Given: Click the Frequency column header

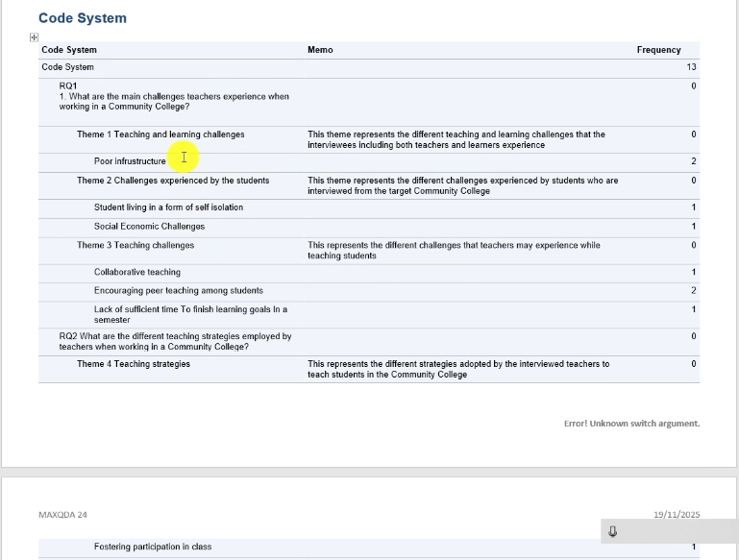Looking at the screenshot, I should pos(658,50).
